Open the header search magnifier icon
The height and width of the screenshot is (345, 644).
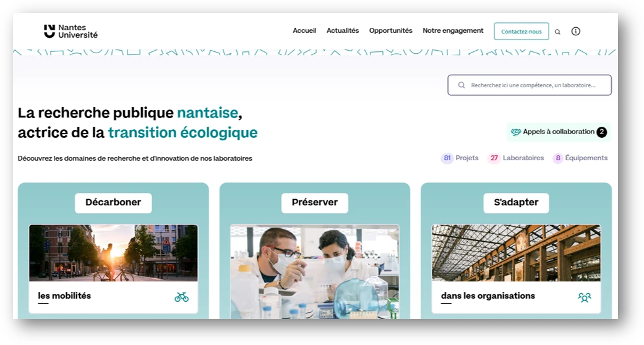pos(558,32)
